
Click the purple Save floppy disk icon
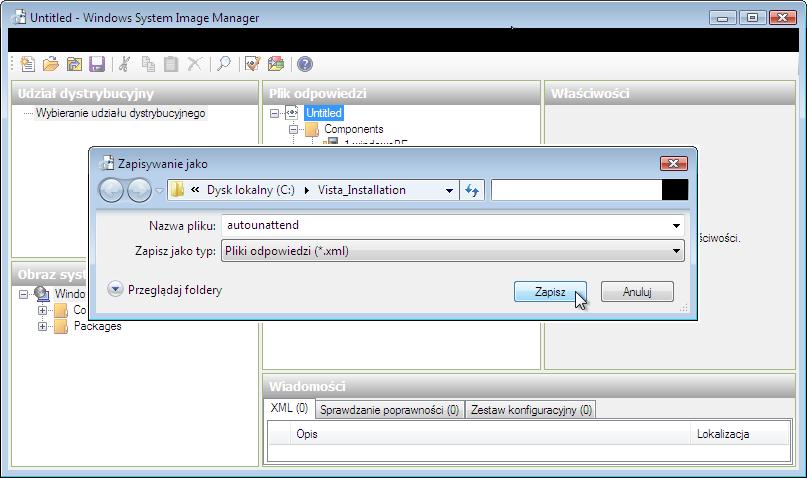tap(97, 64)
